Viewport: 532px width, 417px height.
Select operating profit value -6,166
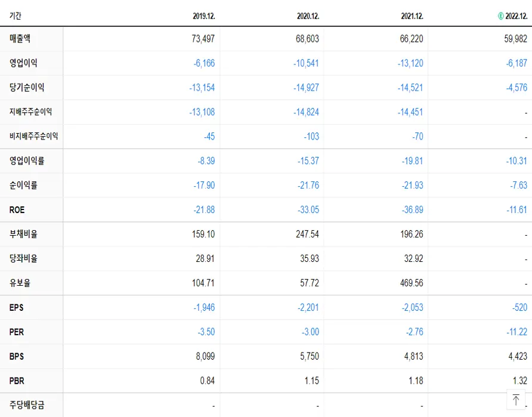204,63
